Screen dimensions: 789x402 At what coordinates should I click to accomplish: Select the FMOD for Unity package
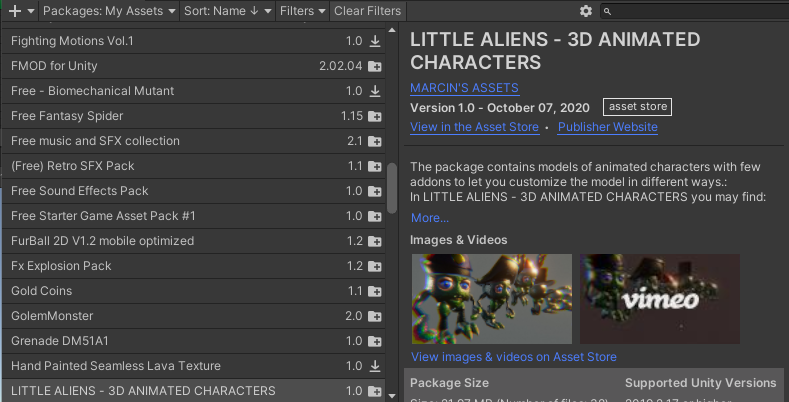pyautogui.click(x=194, y=66)
